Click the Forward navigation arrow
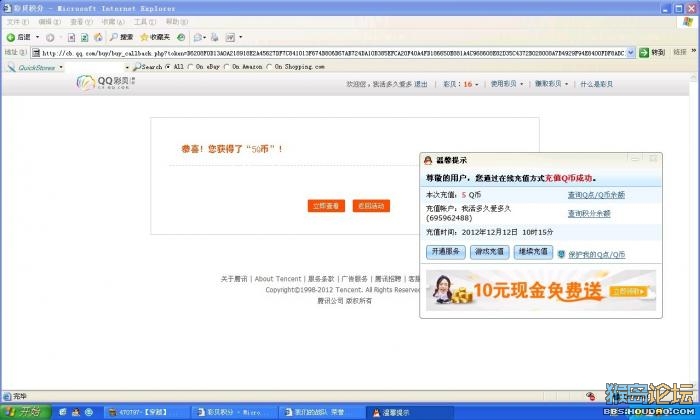Image resolution: width=700 pixels, height=420 pixels. click(x=50, y=37)
